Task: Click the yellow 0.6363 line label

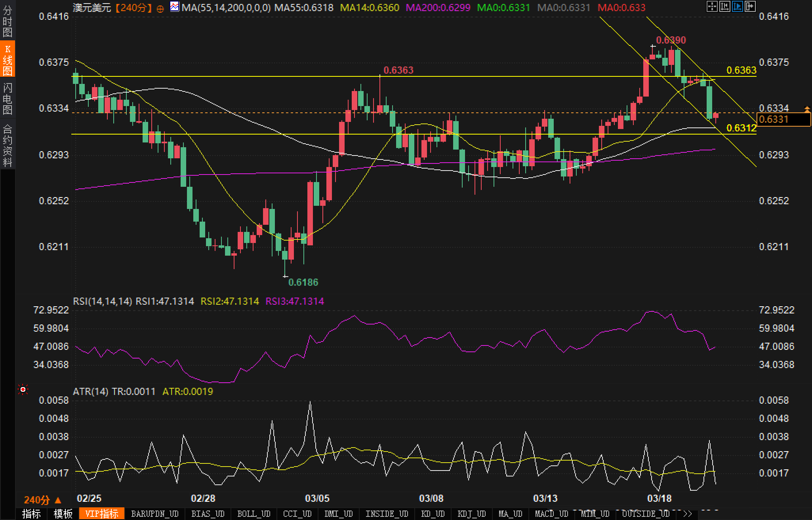Action: pyautogui.click(x=741, y=70)
